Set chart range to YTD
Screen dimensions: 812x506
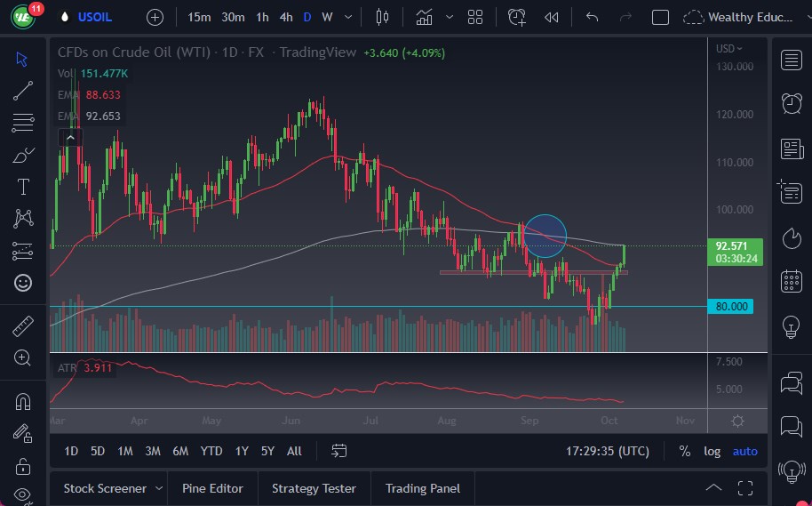click(211, 451)
